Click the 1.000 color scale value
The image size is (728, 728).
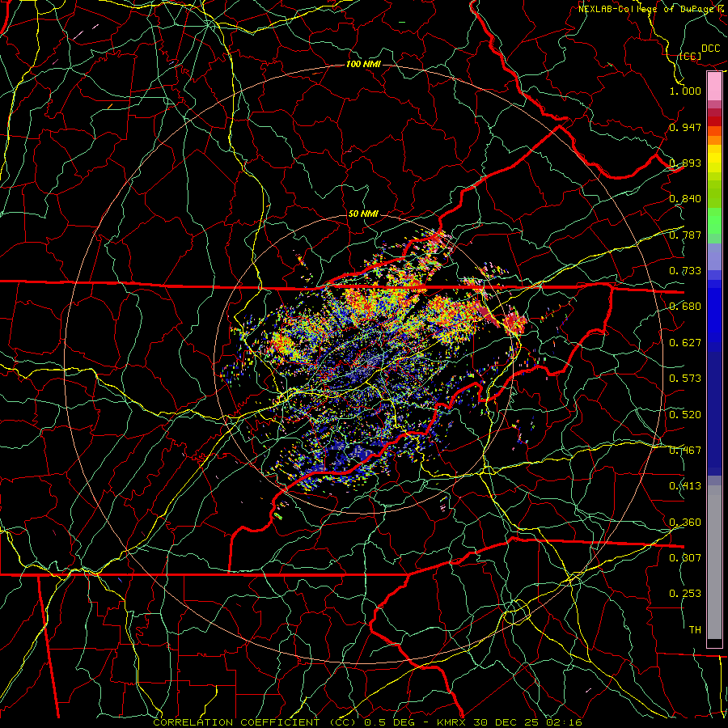(685, 91)
